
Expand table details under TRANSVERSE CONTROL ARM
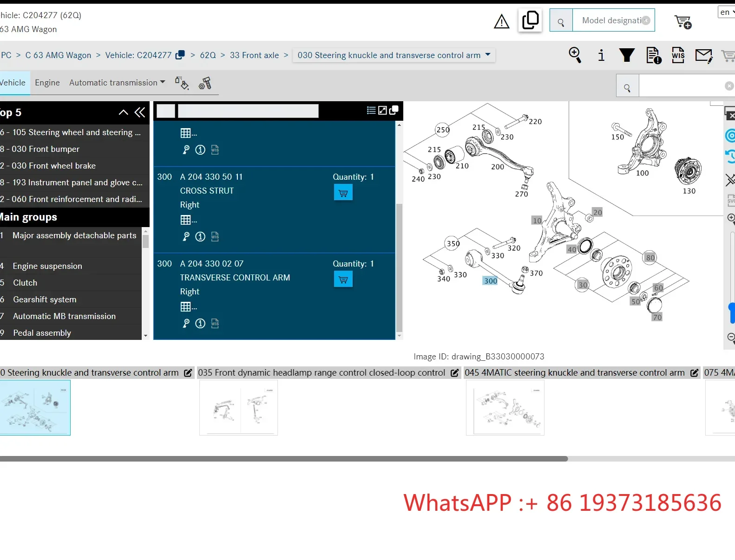188,307
